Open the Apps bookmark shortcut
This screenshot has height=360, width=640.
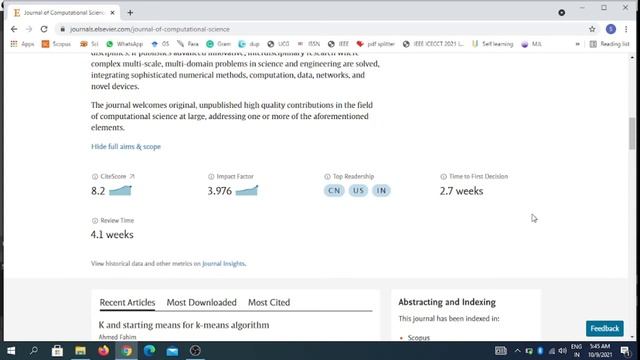point(22,44)
